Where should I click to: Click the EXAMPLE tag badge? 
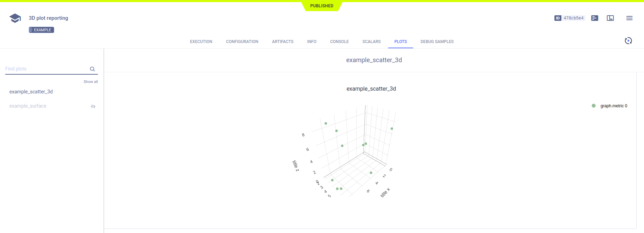(x=42, y=30)
